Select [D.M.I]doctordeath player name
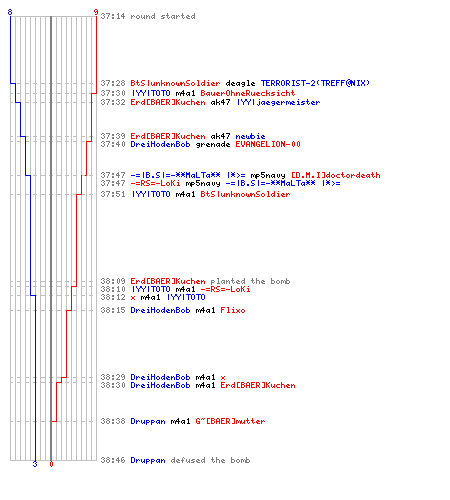The height and width of the screenshot is (500, 450). (336, 175)
